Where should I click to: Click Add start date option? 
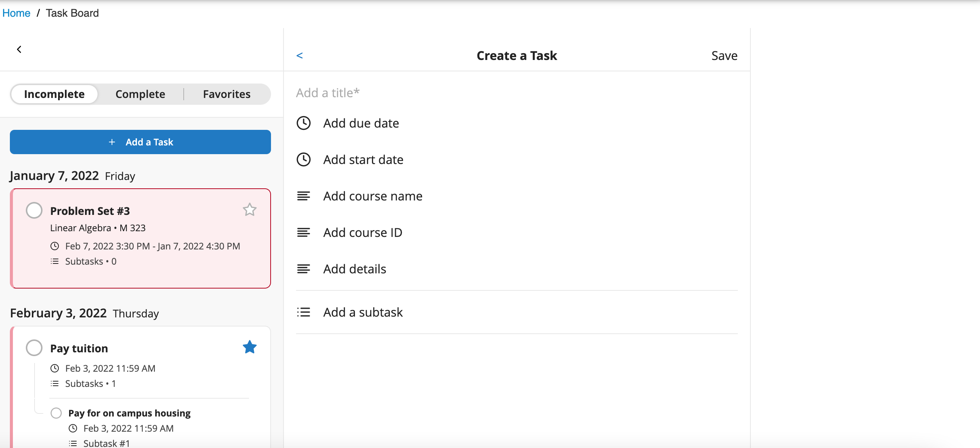tap(363, 159)
